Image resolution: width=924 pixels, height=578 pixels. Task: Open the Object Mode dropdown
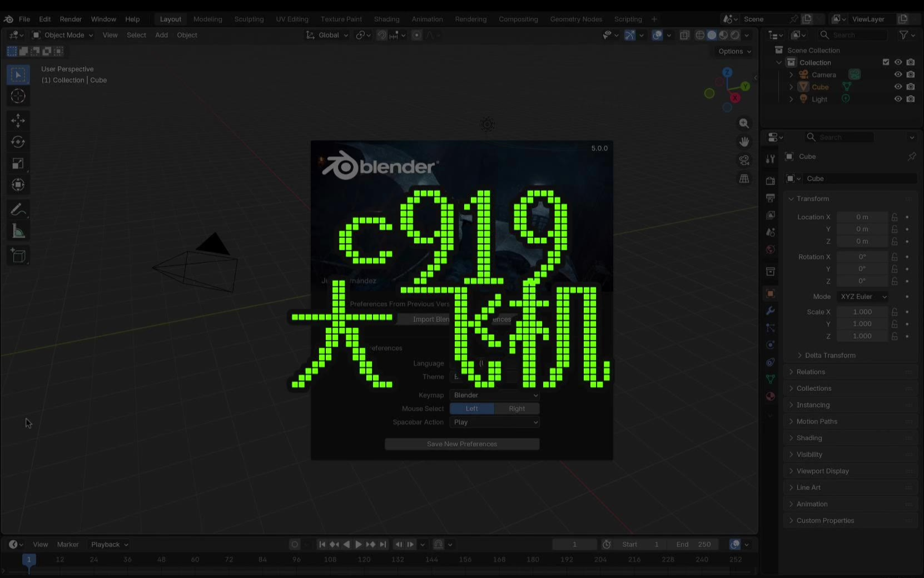(x=63, y=35)
